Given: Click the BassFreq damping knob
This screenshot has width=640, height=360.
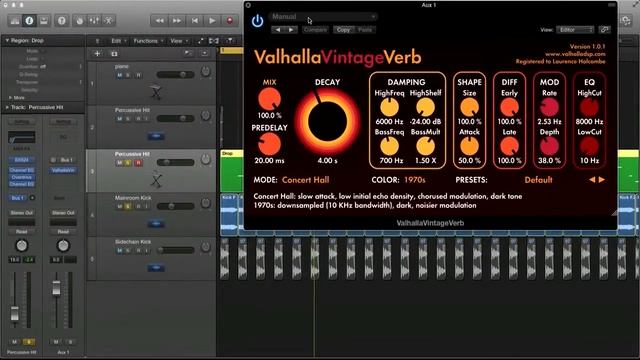Looking at the screenshot, I should (x=389, y=146).
